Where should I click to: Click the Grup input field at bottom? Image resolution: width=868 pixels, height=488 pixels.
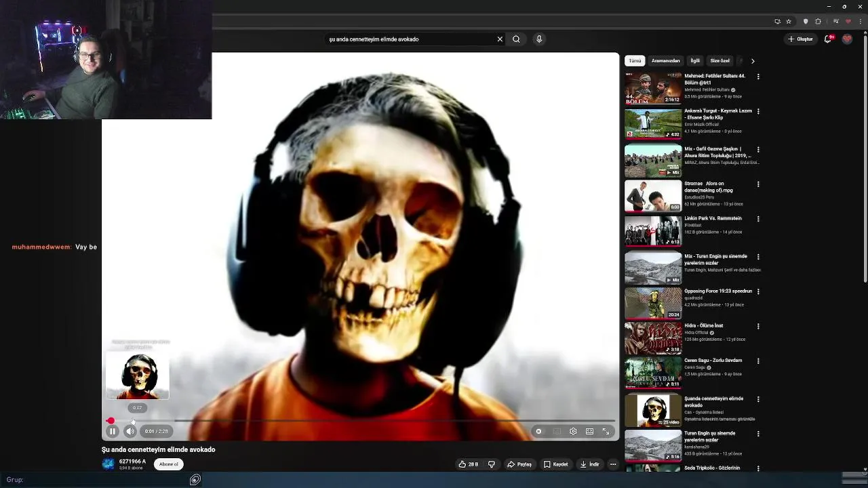[x=107, y=480]
